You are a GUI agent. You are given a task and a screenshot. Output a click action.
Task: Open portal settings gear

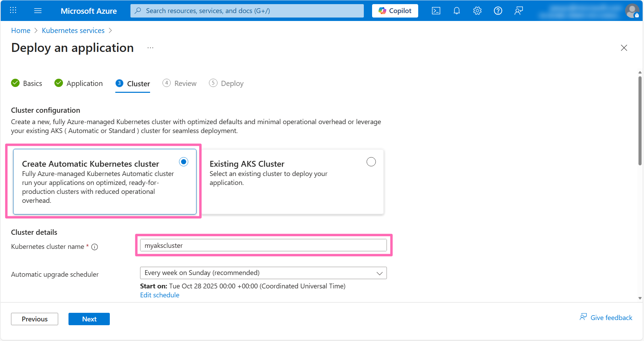pos(477,11)
